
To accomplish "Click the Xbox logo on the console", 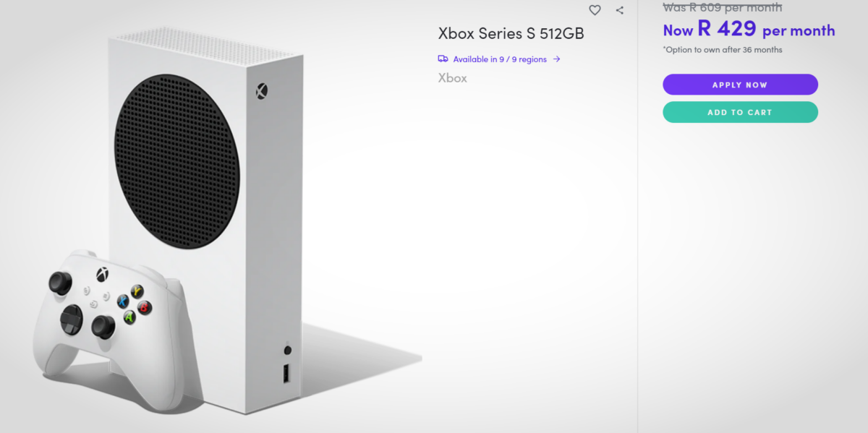I will coord(261,91).
